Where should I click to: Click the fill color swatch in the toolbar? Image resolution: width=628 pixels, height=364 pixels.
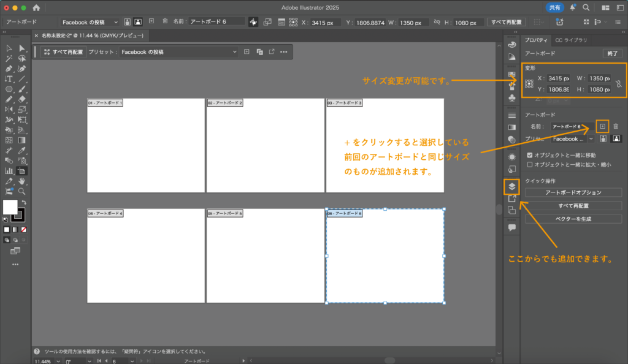point(9,207)
